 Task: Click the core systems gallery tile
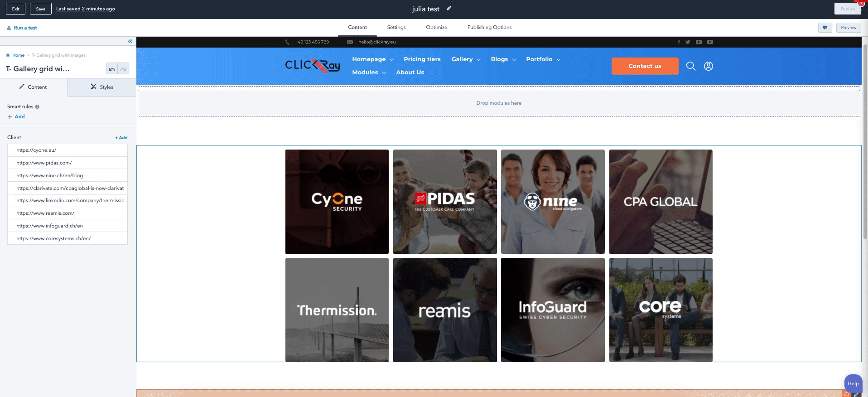[x=661, y=310]
